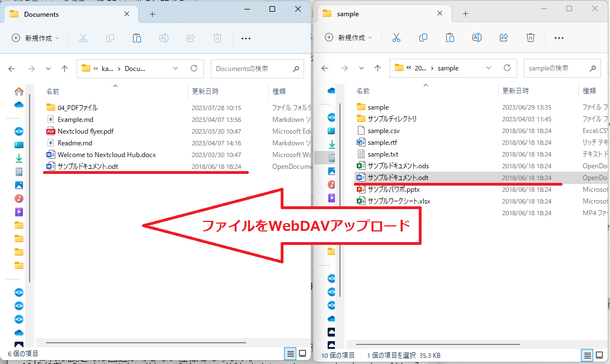This screenshot has height=364, width=610.
Task: Refresh the Documents folder view
Action: pyautogui.click(x=193, y=68)
